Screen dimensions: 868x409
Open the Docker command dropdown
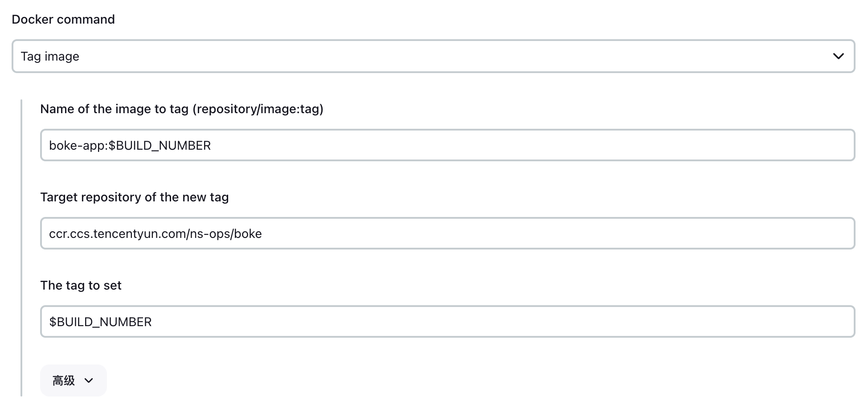pyautogui.click(x=432, y=56)
